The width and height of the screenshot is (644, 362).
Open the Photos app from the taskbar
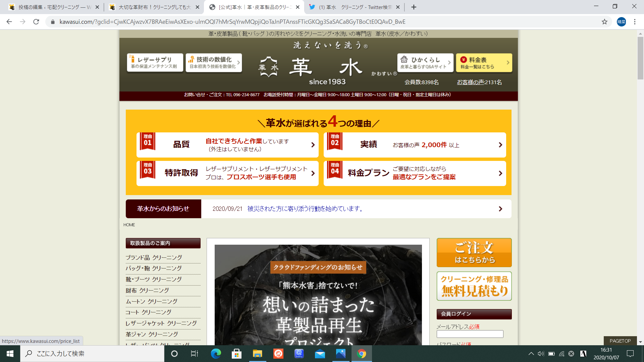pos(340,354)
